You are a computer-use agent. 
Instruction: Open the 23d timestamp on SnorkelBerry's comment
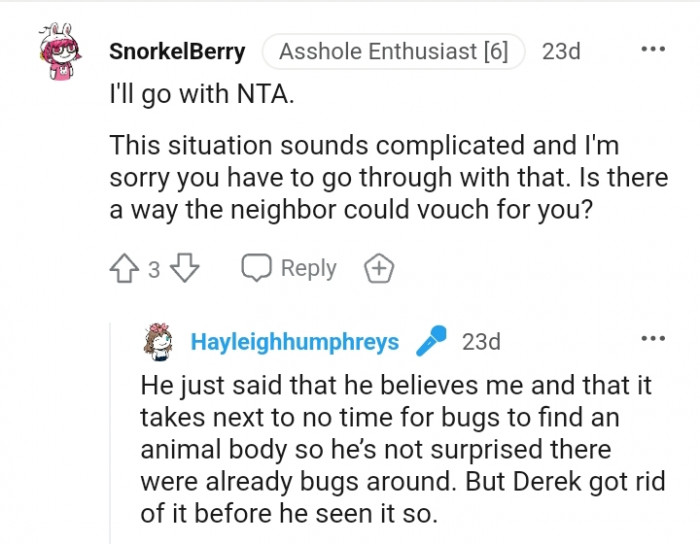coord(561,52)
